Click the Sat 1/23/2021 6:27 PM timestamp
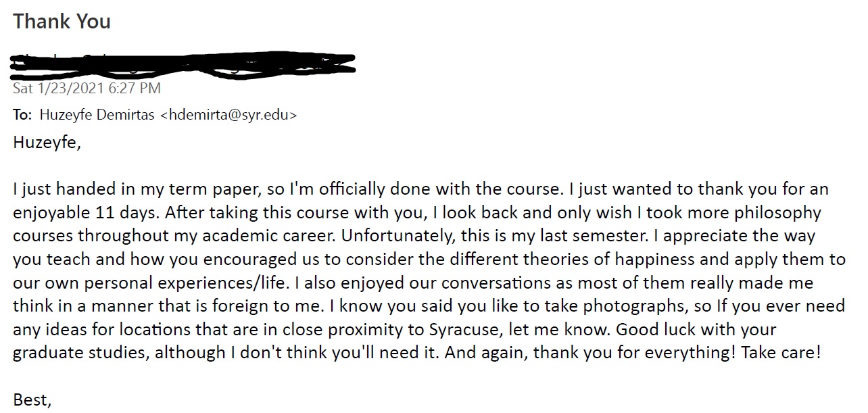The image size is (868, 413). (x=87, y=89)
